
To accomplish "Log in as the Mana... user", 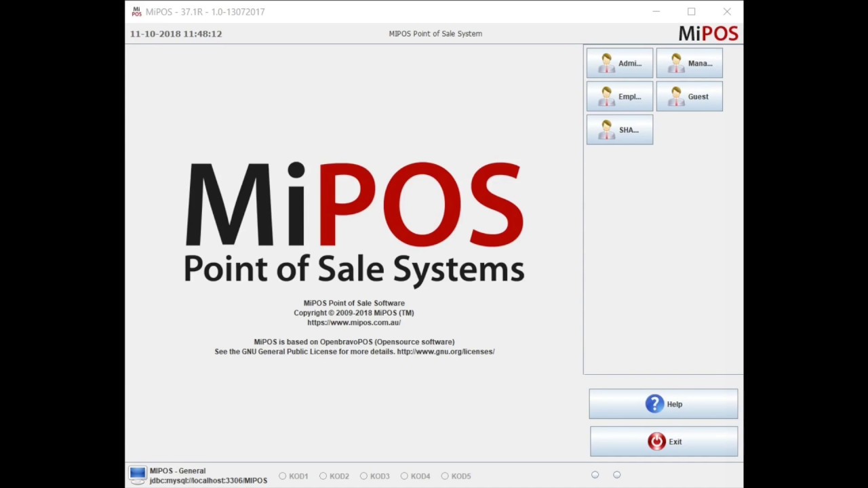I will [690, 63].
